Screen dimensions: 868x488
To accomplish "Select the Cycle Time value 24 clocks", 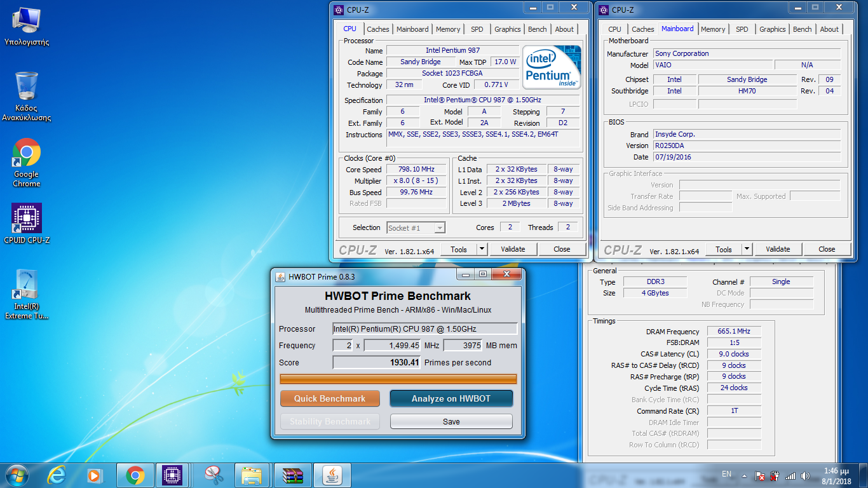I will (733, 388).
